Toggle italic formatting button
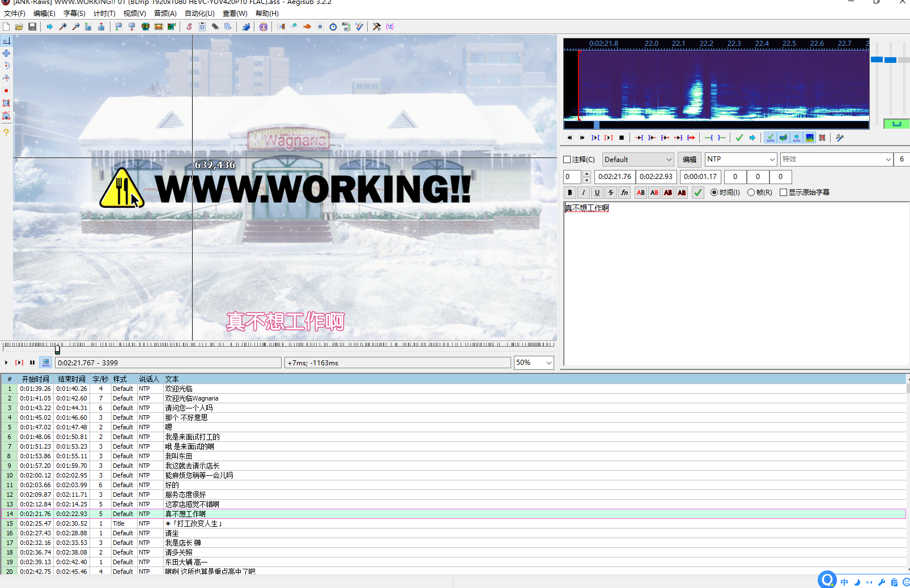 coord(584,193)
